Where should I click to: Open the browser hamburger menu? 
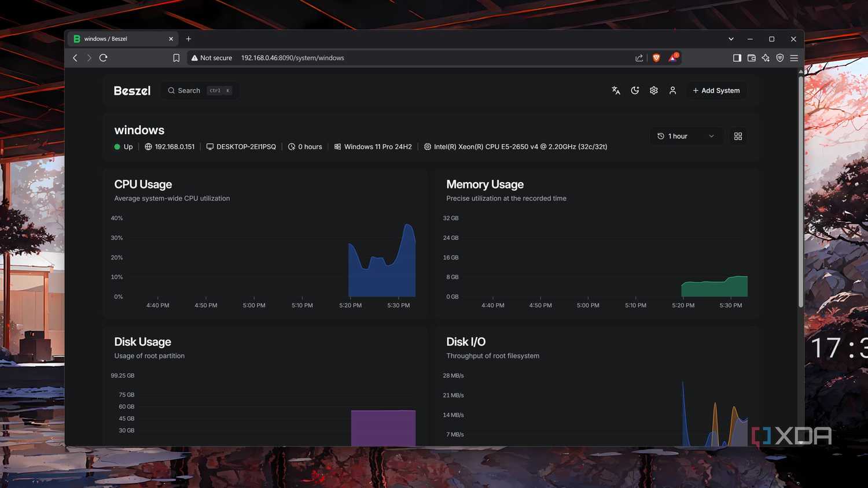tap(794, 58)
